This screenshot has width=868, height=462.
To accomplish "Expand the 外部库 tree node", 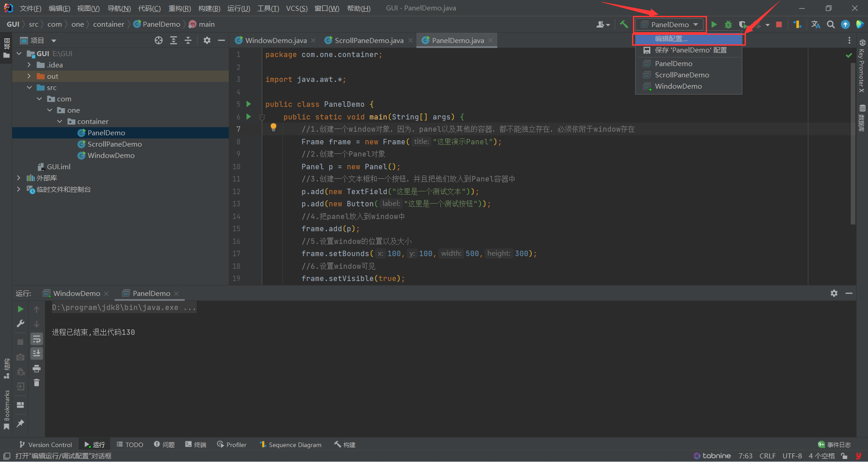I will click(19, 178).
